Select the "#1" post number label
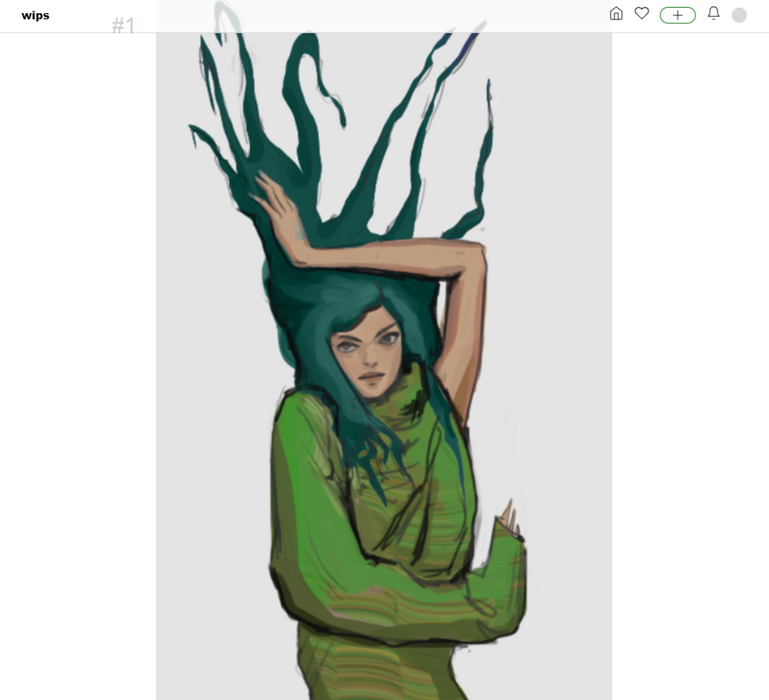This screenshot has height=700, width=769. tap(123, 26)
